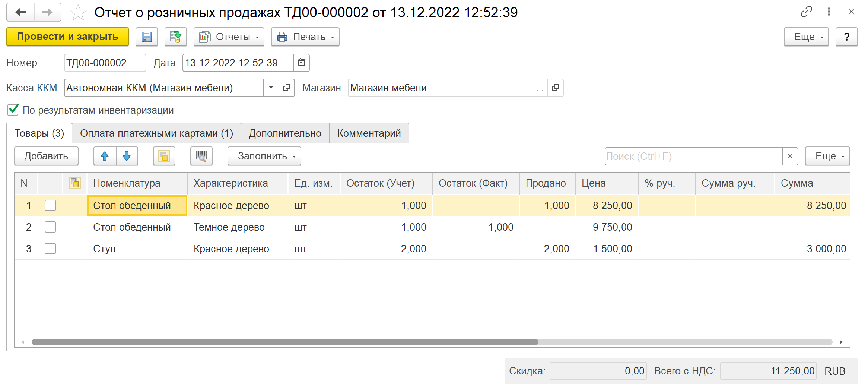Copy the document link with chain icon

click(x=806, y=12)
